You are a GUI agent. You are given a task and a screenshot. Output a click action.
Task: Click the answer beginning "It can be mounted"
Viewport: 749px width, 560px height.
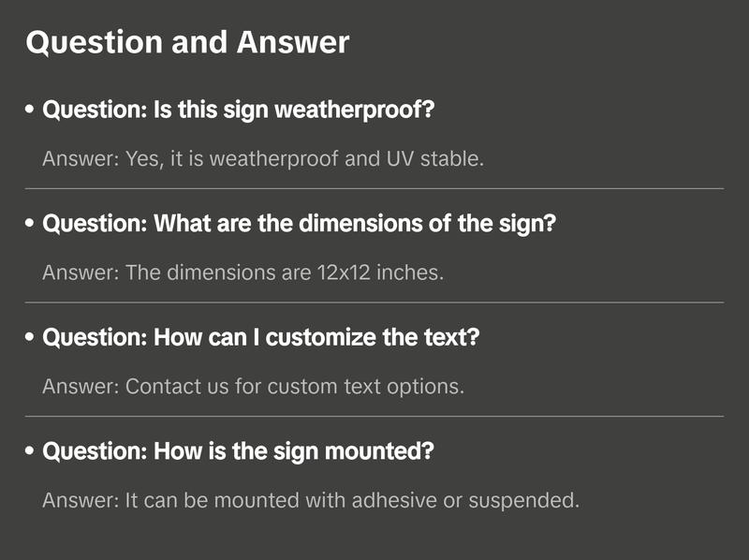point(311,500)
